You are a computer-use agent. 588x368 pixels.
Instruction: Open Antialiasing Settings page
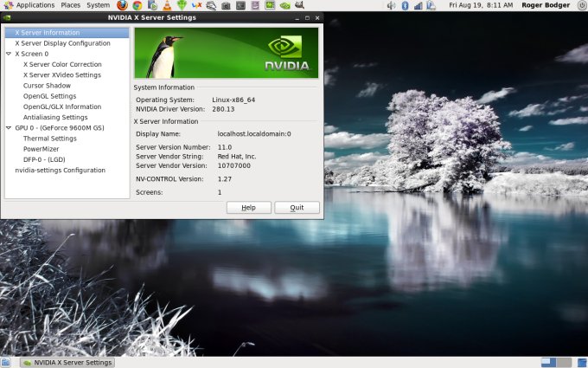55,117
